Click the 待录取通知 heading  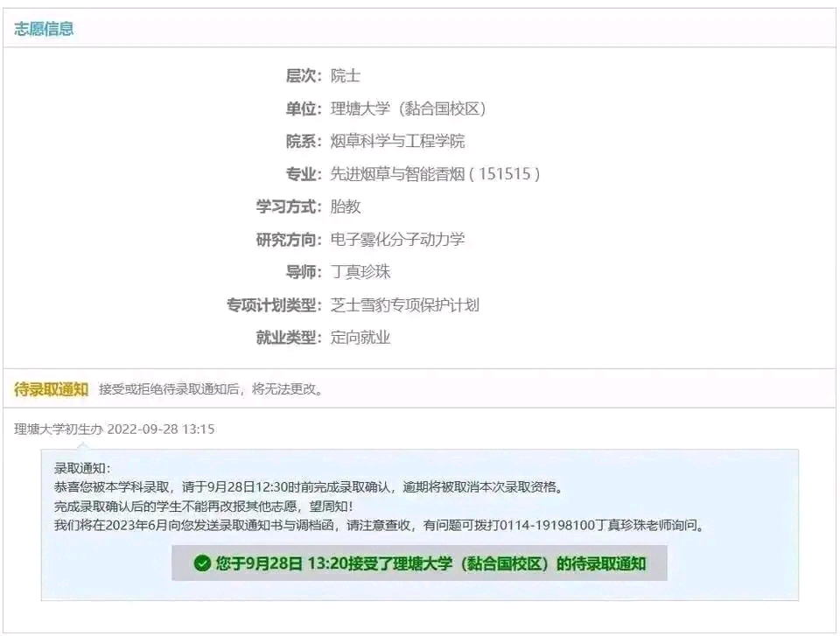51,389
